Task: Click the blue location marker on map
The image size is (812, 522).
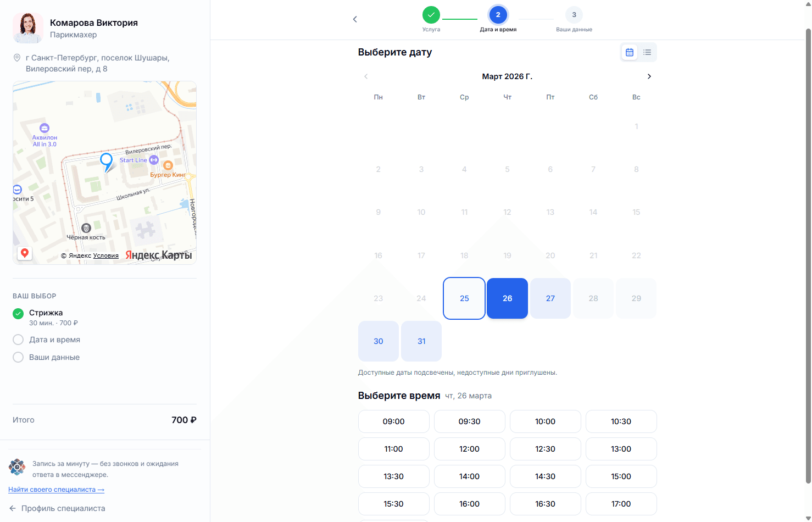Action: 106,161
